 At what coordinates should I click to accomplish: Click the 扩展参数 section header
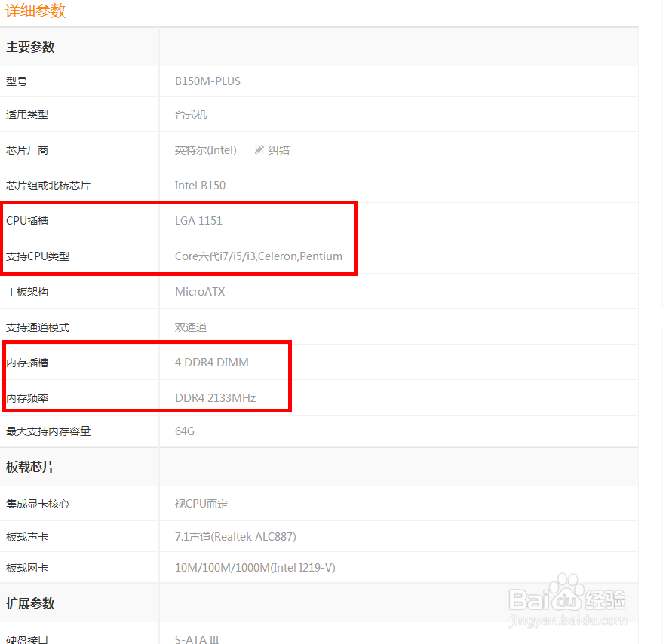(30, 603)
